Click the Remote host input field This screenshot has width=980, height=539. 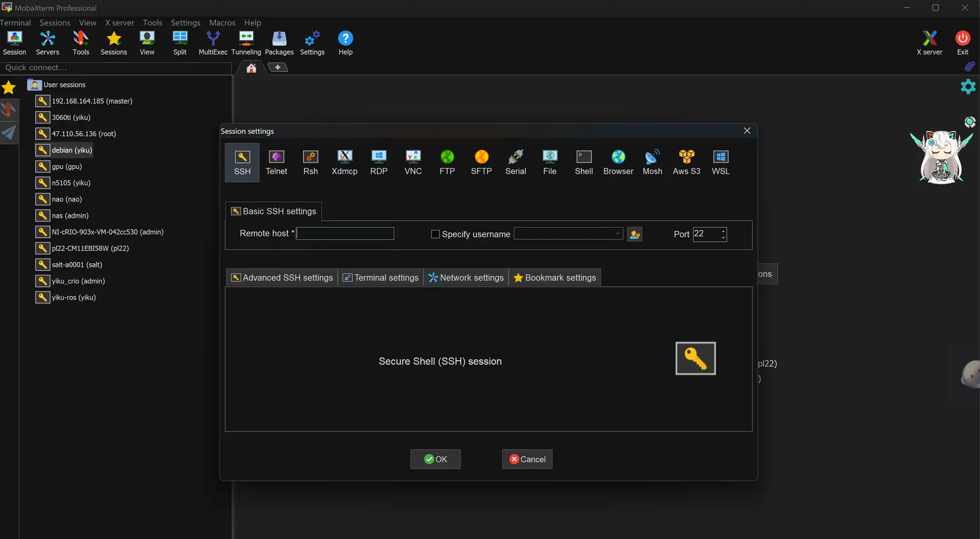coord(345,234)
